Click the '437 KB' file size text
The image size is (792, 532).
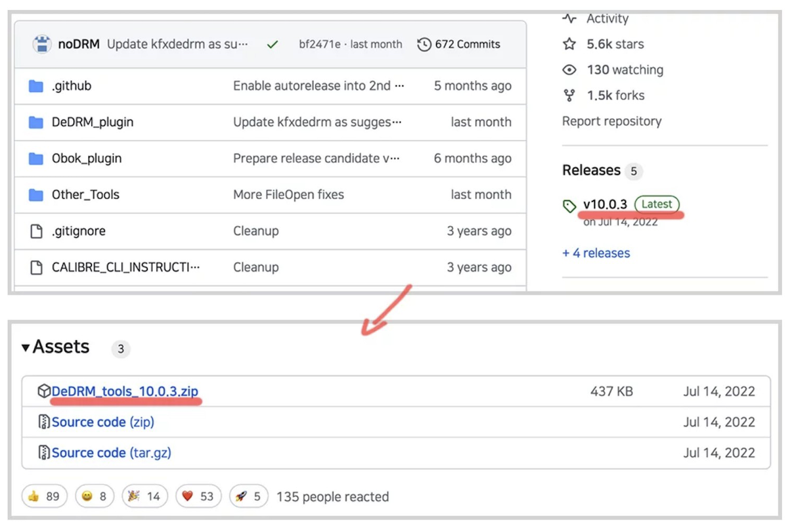pyautogui.click(x=611, y=391)
